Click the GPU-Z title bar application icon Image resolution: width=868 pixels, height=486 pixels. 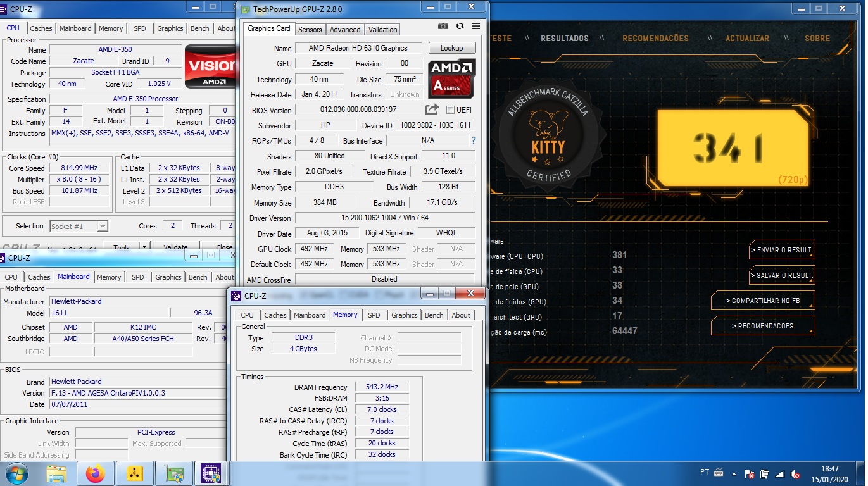[x=245, y=9]
